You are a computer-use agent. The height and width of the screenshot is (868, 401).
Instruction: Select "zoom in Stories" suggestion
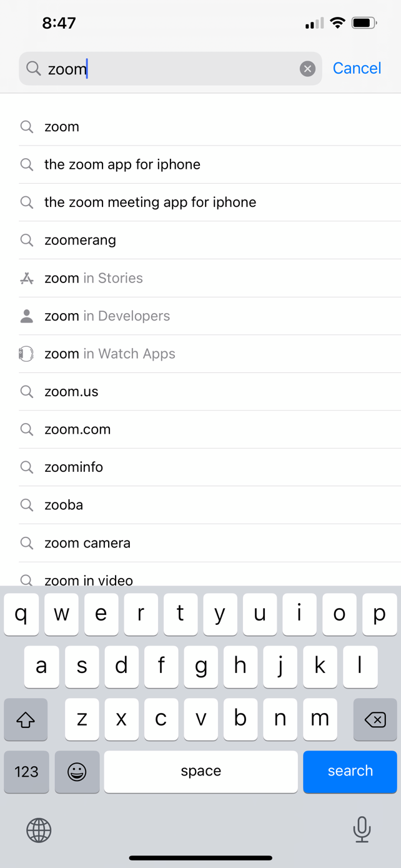click(94, 278)
